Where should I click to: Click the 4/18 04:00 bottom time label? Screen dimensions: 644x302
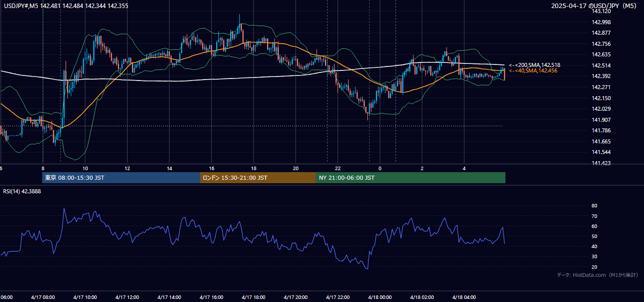pyautogui.click(x=464, y=297)
